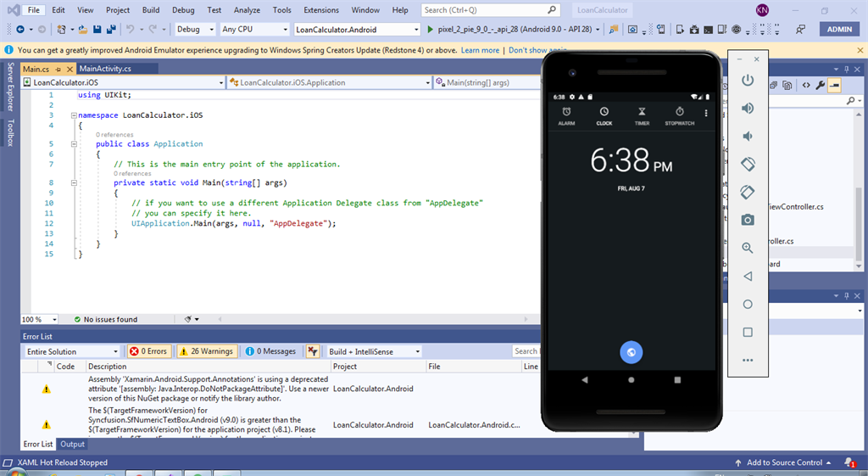Viewport: 868px width, 476px height.
Task: Click the Redo arrow icon
Action: click(x=153, y=30)
